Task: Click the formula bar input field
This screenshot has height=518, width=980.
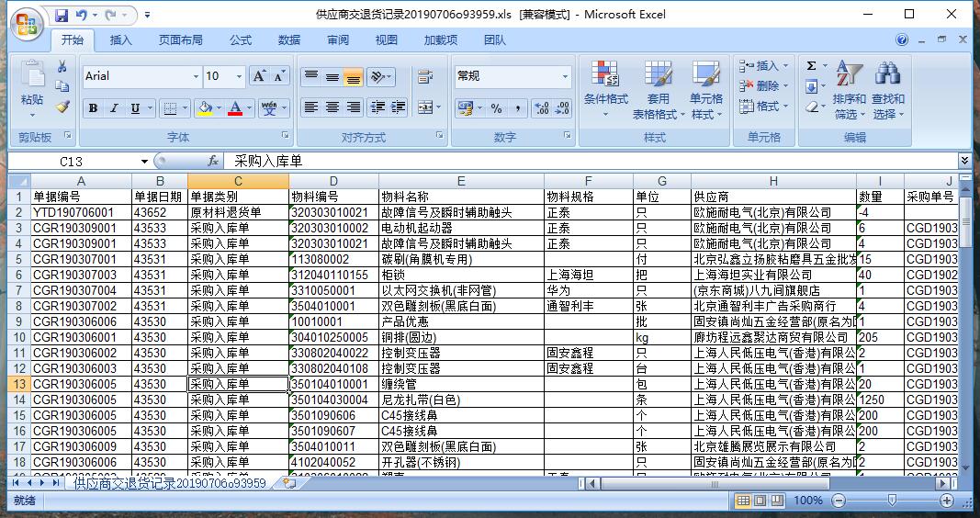Action: click(588, 161)
